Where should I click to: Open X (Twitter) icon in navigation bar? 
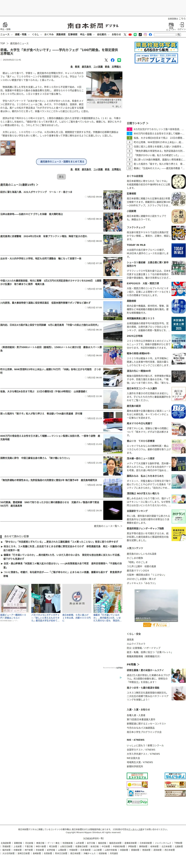[x=125, y=34]
